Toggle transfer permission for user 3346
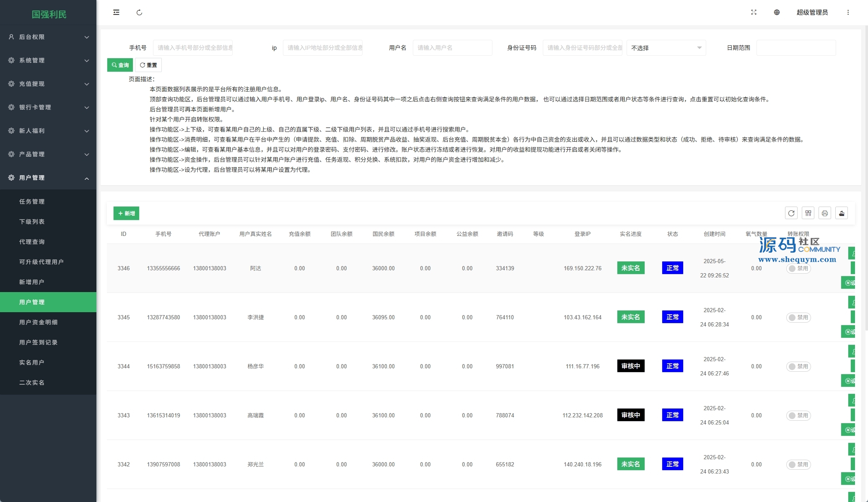 tap(798, 269)
